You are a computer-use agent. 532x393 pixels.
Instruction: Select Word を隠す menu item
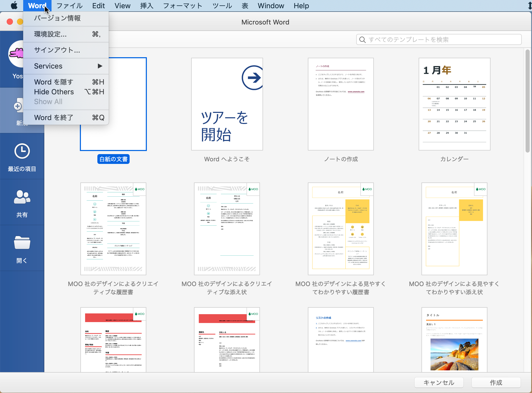[x=66, y=82]
